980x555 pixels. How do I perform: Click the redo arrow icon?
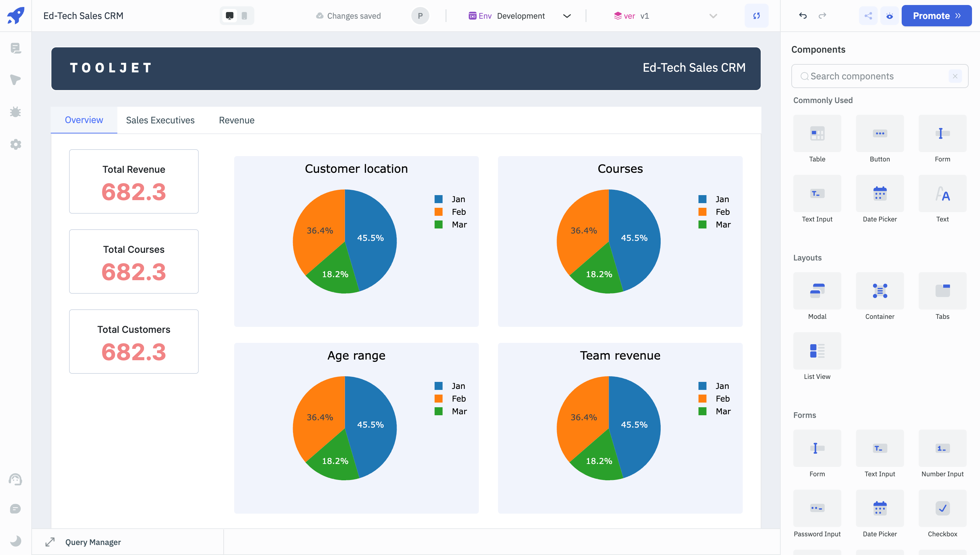coord(822,16)
